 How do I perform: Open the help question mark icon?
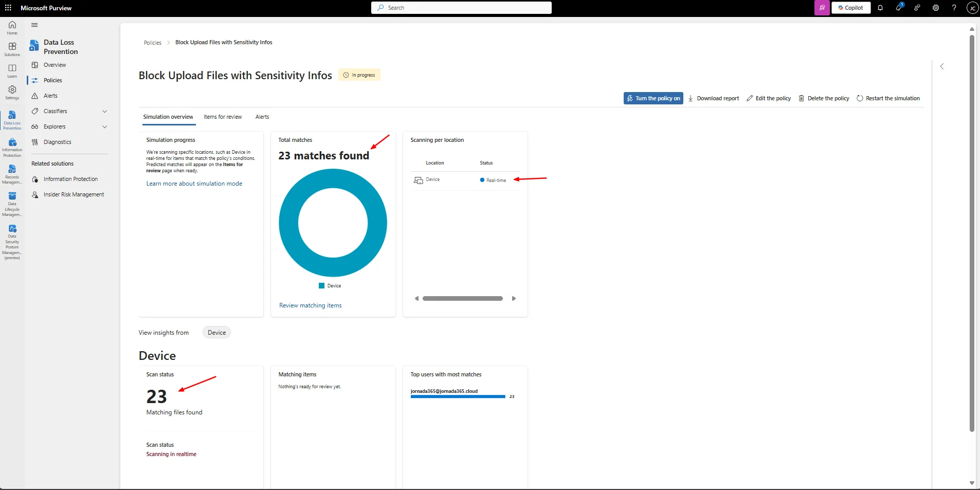coord(954,8)
